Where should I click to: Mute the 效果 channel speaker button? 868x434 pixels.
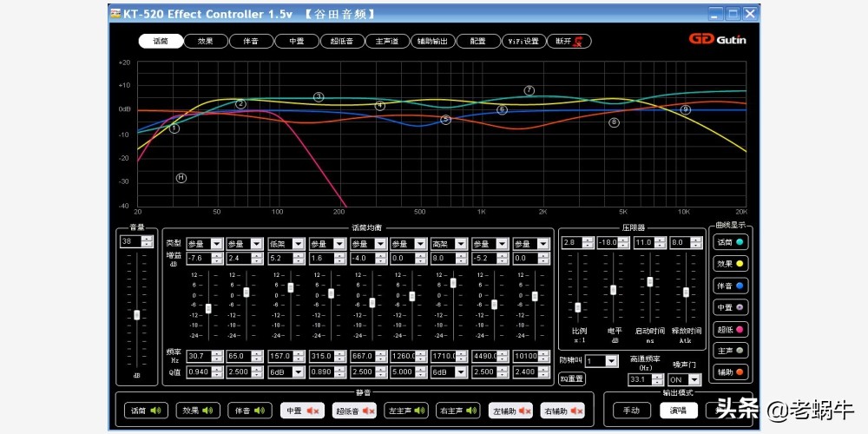pyautogui.click(x=198, y=411)
